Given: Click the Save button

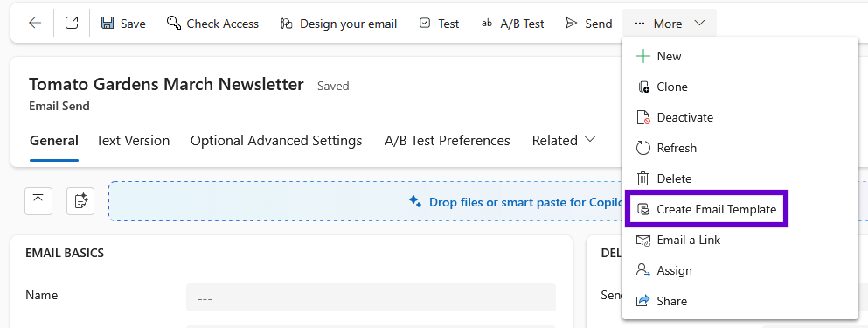Looking at the screenshot, I should coord(123,24).
